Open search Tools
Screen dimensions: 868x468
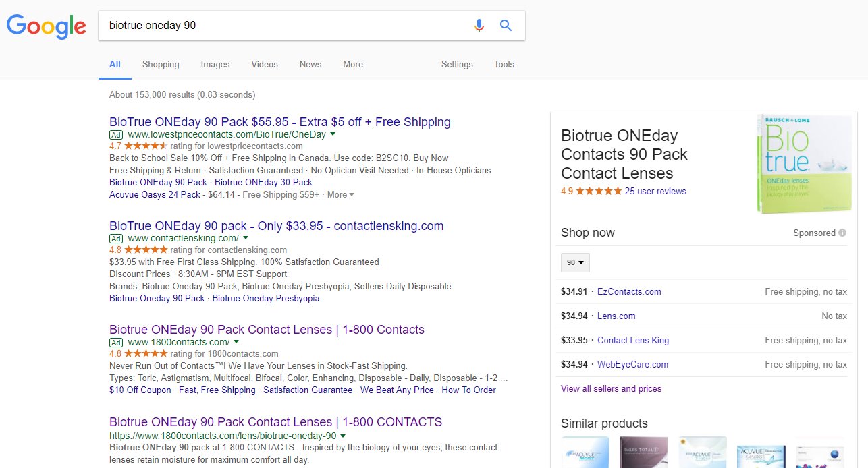(x=504, y=65)
